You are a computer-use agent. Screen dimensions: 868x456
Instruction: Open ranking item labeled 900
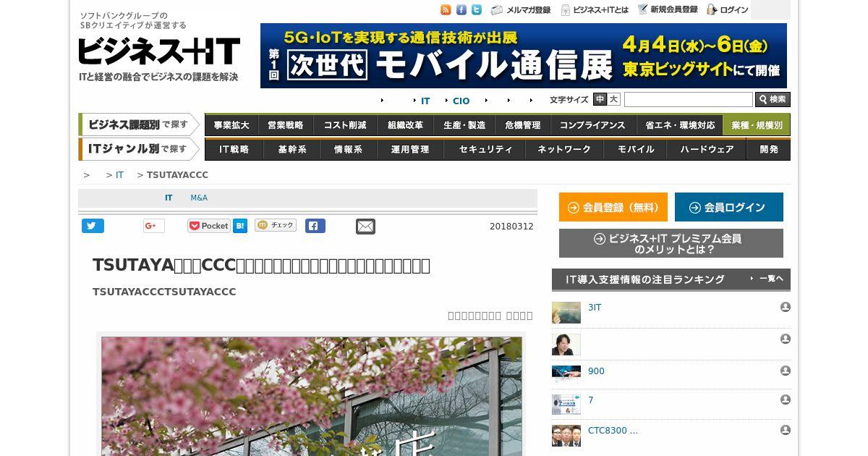pyautogui.click(x=596, y=371)
